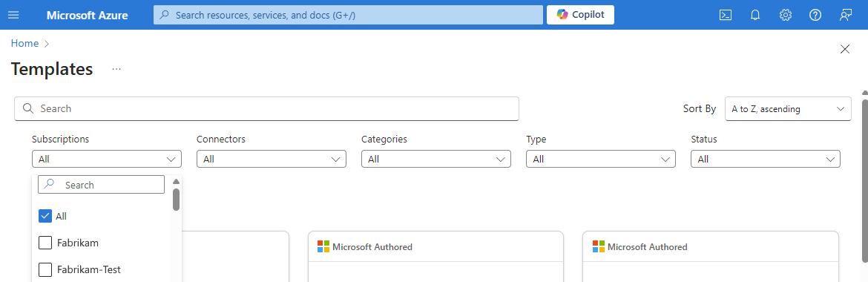
Task: Click the templates Search field
Action: [267, 108]
